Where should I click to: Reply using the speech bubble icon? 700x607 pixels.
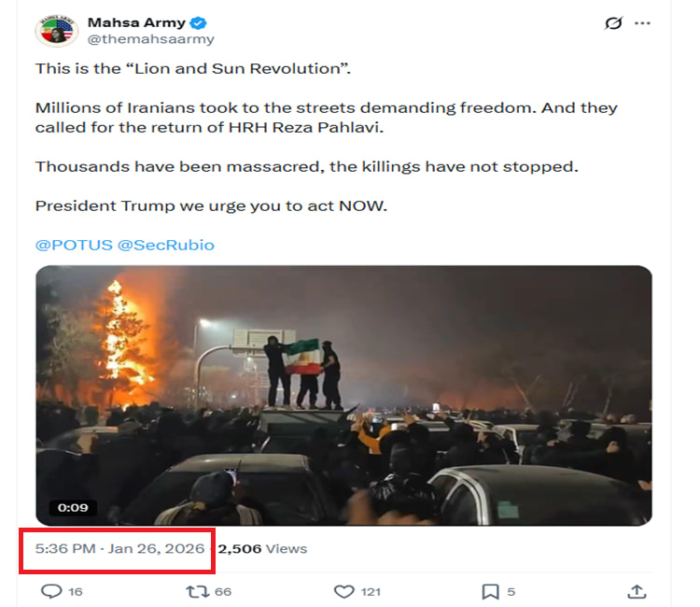52,591
